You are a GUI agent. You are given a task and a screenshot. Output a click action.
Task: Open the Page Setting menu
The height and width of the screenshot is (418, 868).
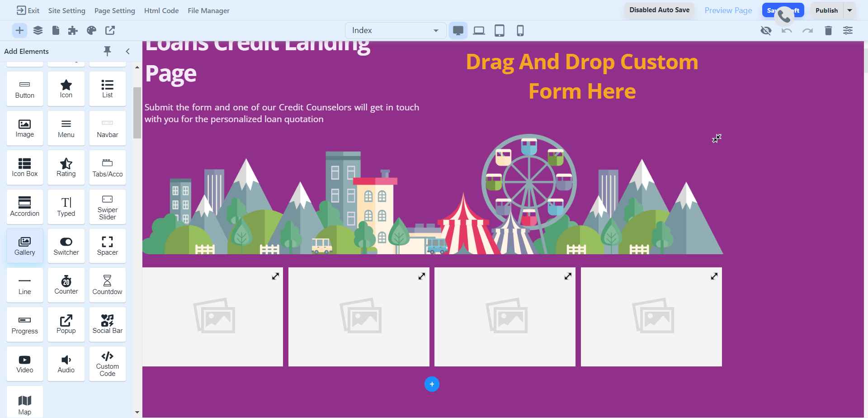tap(114, 10)
